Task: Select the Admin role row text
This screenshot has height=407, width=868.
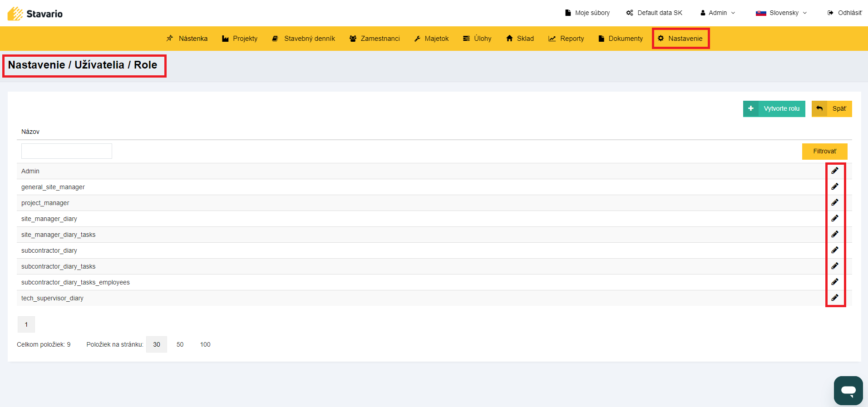Action: [x=30, y=171]
